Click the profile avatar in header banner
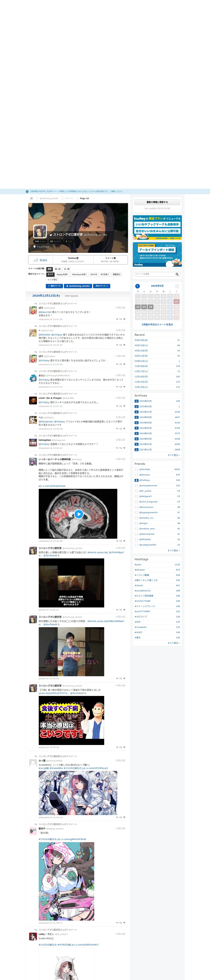This screenshot has width=210, height=980. (x=40, y=231)
